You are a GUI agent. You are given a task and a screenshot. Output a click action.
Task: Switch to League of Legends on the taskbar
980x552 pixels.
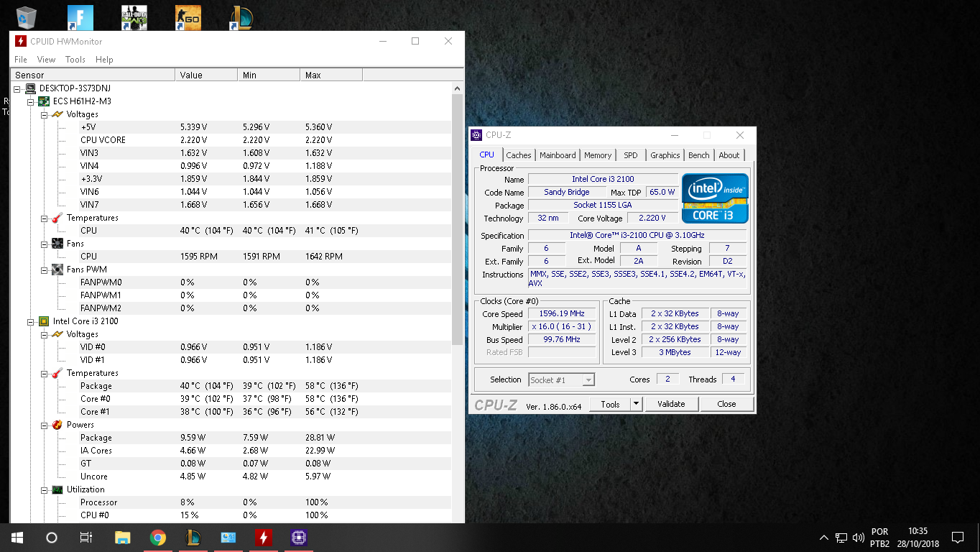[193, 538]
